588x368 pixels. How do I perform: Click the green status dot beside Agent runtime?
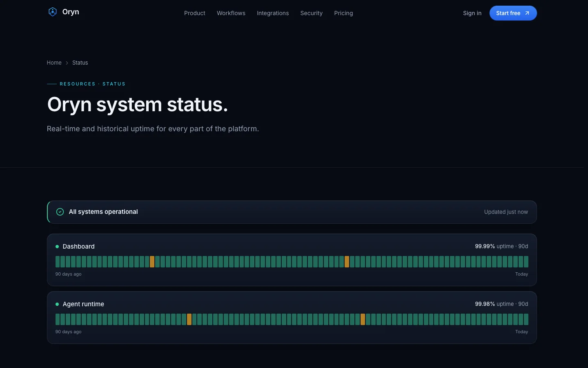click(x=57, y=304)
